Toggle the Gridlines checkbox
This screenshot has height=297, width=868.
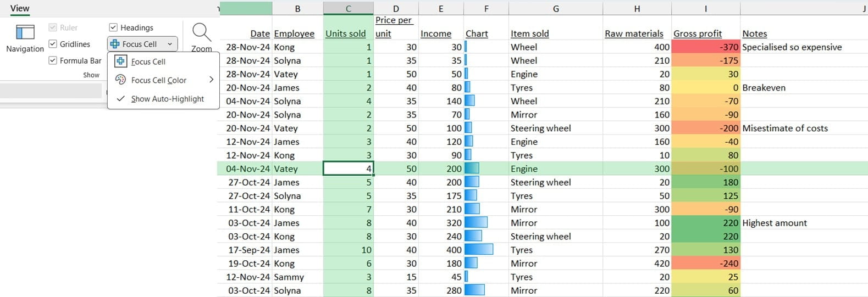[53, 44]
